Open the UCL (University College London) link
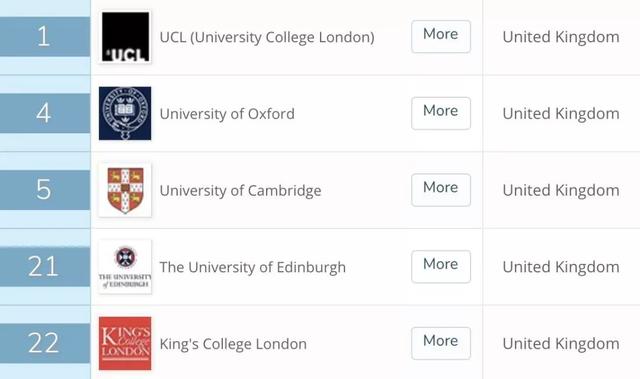Image resolution: width=640 pixels, height=379 pixels. [267, 37]
